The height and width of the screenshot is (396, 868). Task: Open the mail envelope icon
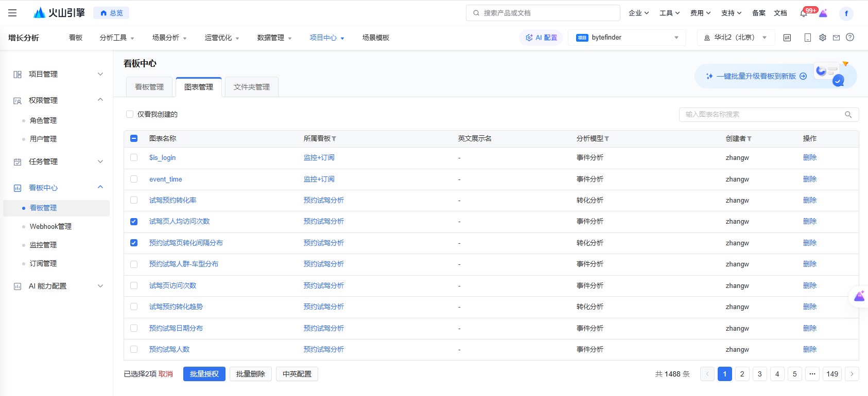[x=836, y=38]
